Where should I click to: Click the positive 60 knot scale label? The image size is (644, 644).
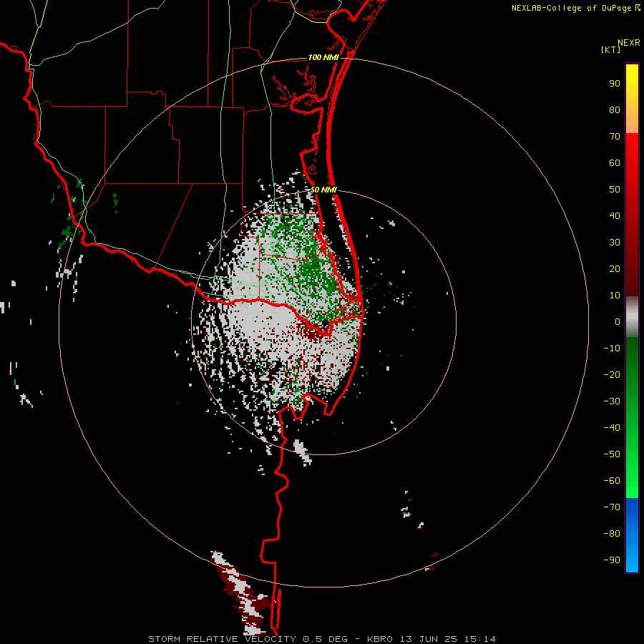click(615, 163)
